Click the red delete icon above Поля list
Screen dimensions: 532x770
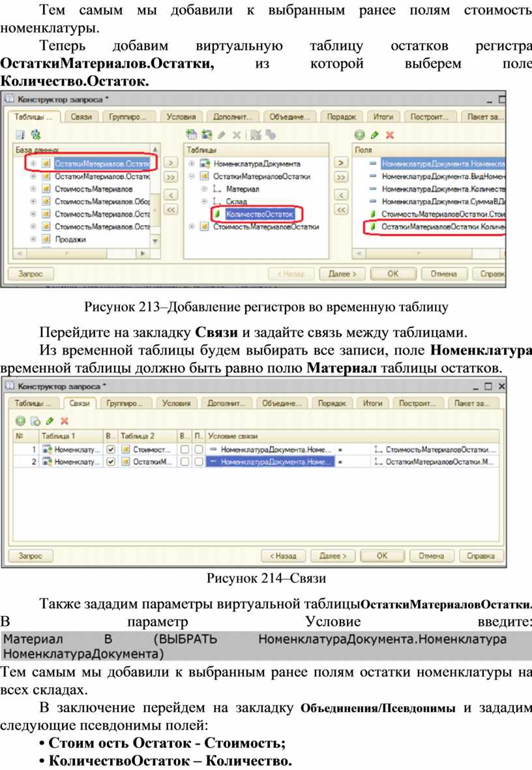point(390,135)
